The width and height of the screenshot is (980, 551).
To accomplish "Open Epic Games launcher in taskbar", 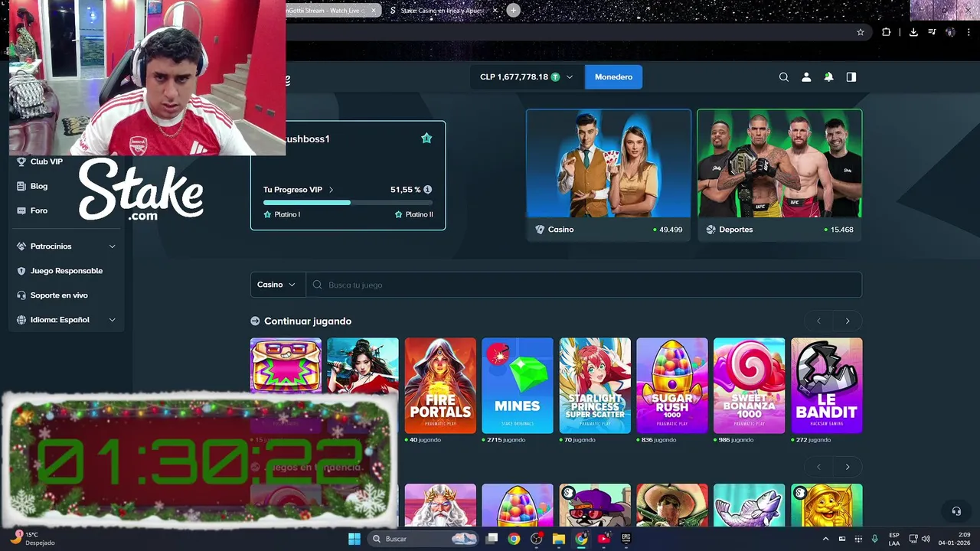I will coord(626,539).
